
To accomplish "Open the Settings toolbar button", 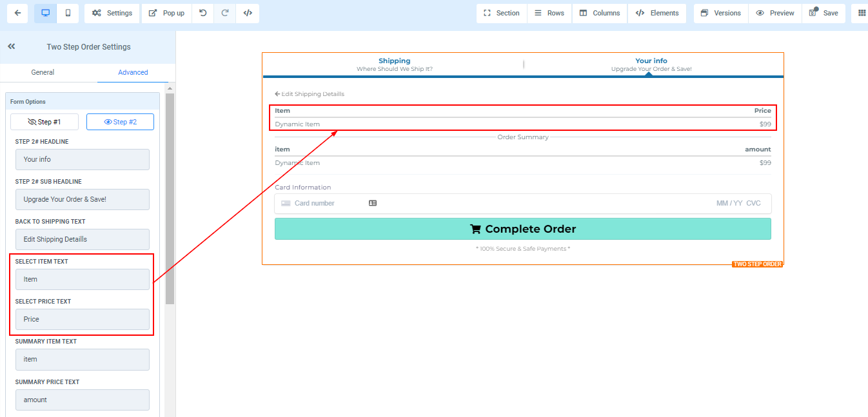I will click(112, 13).
